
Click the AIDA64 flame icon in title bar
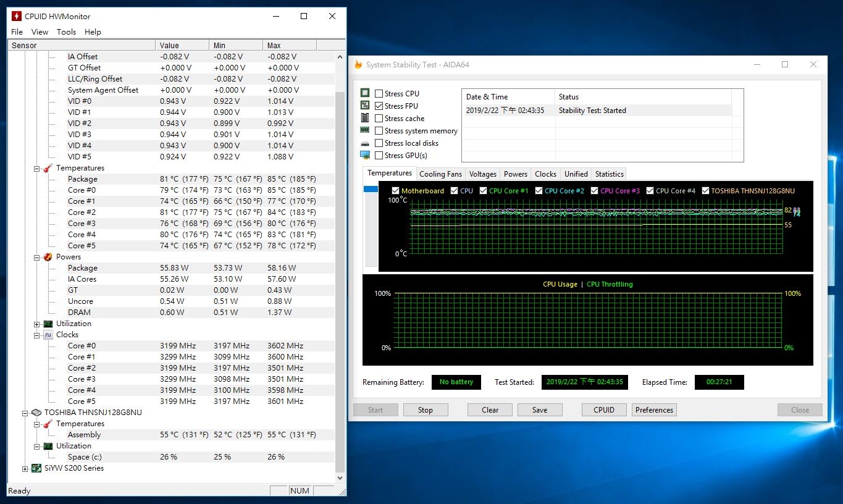click(x=358, y=64)
